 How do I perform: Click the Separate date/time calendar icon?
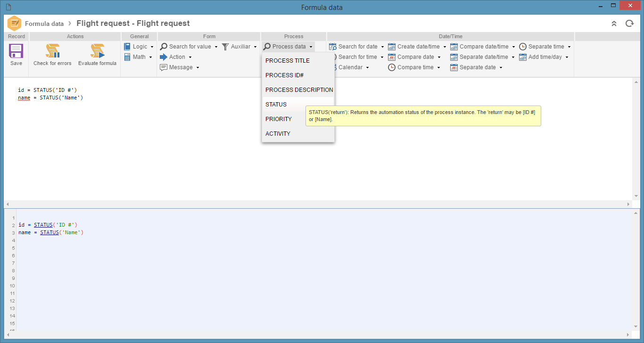(x=454, y=57)
